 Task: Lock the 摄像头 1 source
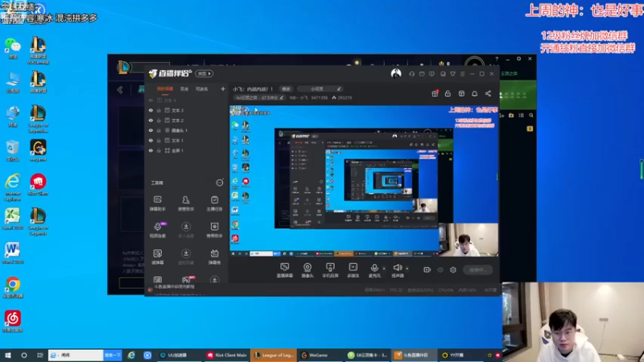click(x=159, y=130)
